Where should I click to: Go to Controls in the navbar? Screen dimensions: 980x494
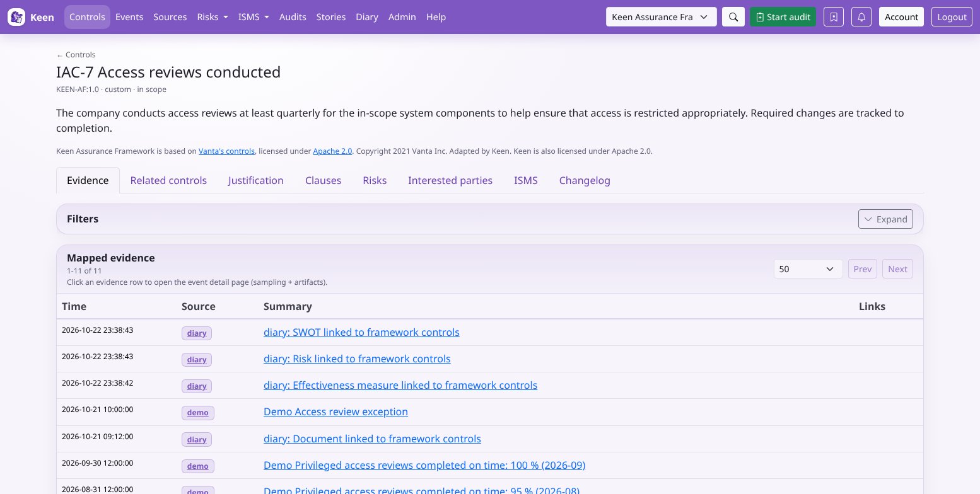coord(87,17)
